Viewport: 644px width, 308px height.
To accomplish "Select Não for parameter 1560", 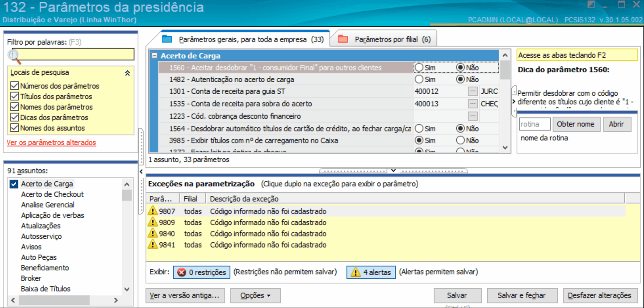I will pos(460,67).
